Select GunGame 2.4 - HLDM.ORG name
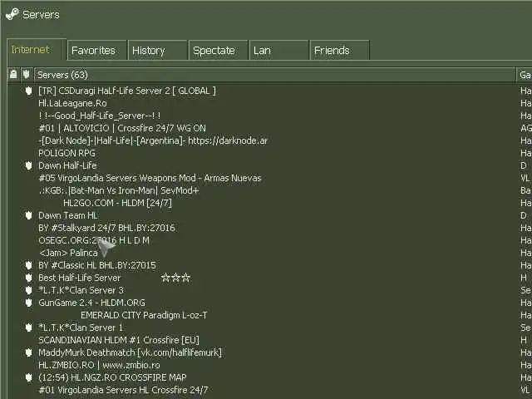532x399 pixels. (x=91, y=303)
